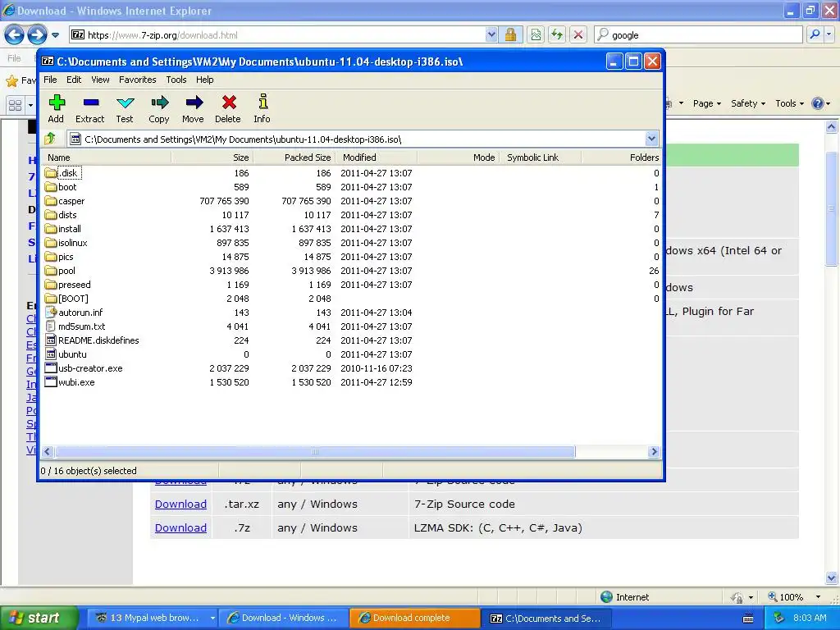Select the boot folder icon

51,187
